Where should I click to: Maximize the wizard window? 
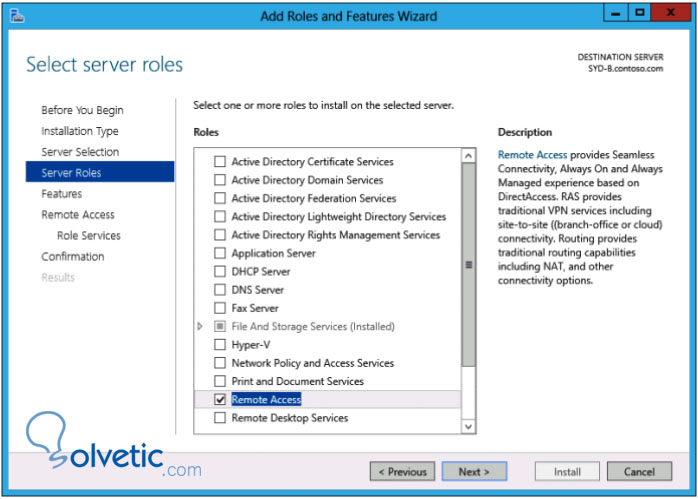click(x=640, y=13)
